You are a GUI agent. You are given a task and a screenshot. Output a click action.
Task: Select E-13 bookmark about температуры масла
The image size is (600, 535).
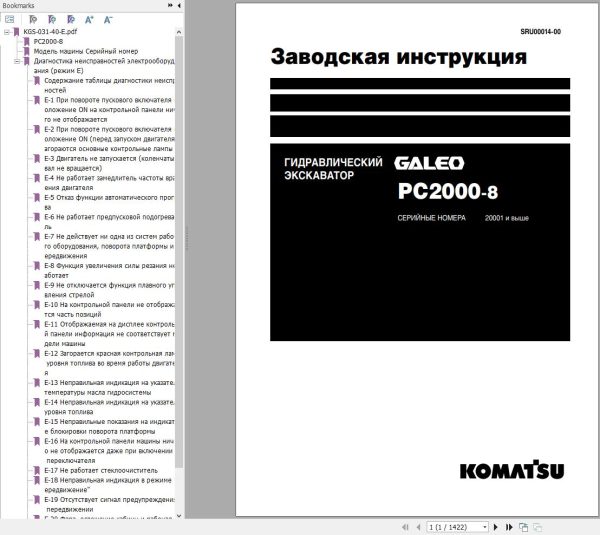point(109,387)
